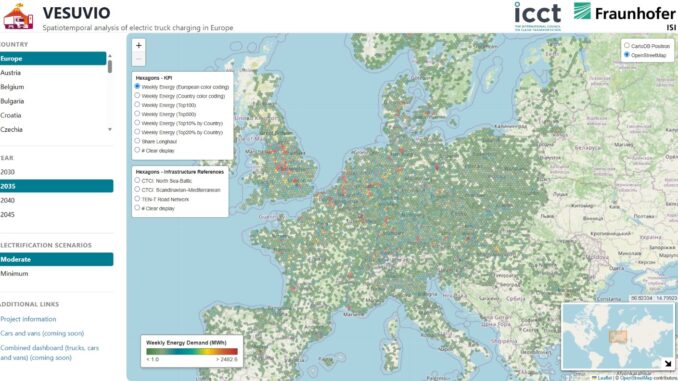Select the Weekly Energy (Top100) radio option

click(x=137, y=105)
